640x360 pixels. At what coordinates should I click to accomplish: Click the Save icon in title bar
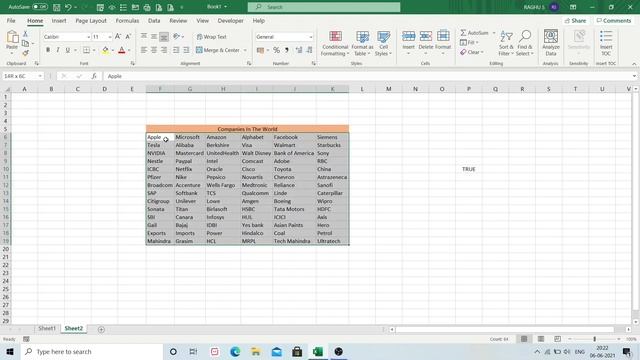(56, 7)
